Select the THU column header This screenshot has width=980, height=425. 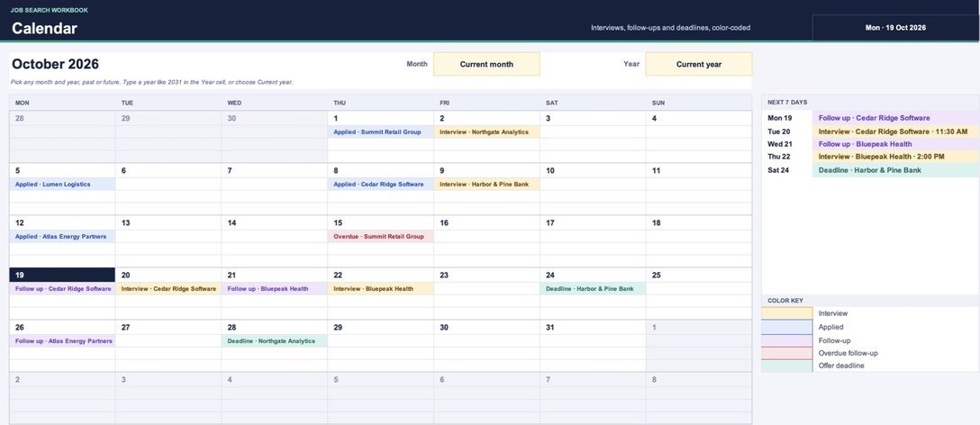[x=381, y=103]
